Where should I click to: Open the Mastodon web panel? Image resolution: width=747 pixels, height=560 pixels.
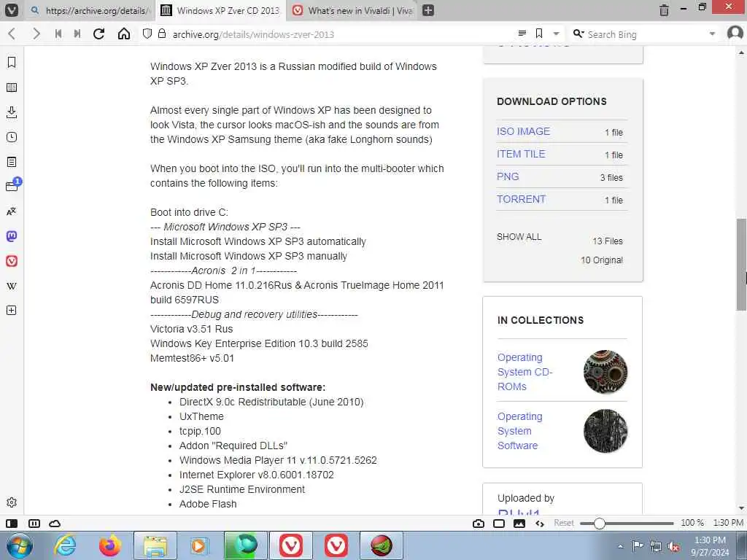12,236
